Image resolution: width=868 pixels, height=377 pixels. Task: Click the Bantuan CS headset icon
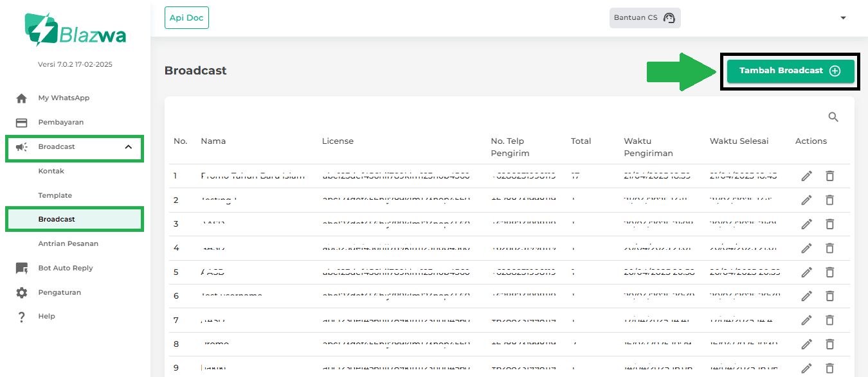tap(669, 18)
